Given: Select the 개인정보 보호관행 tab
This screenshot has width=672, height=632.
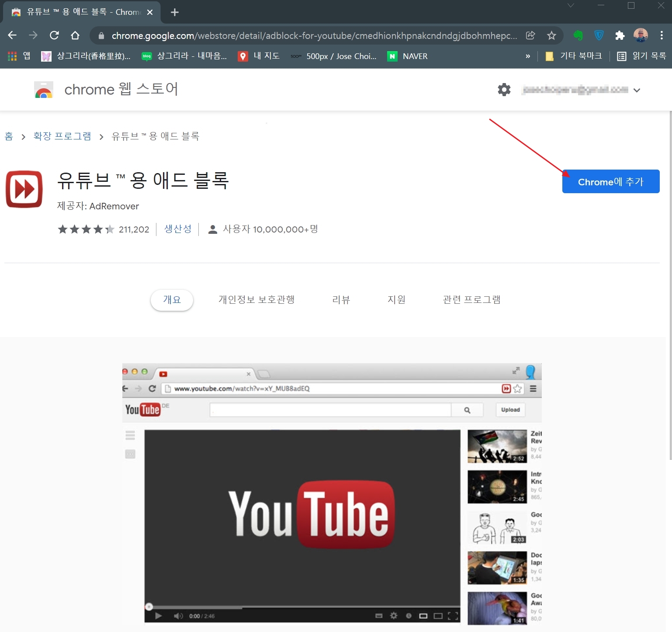Looking at the screenshot, I should (257, 300).
